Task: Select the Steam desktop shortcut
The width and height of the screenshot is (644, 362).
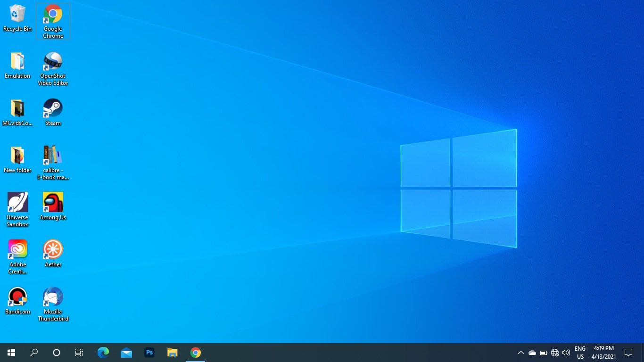Action: tap(53, 113)
